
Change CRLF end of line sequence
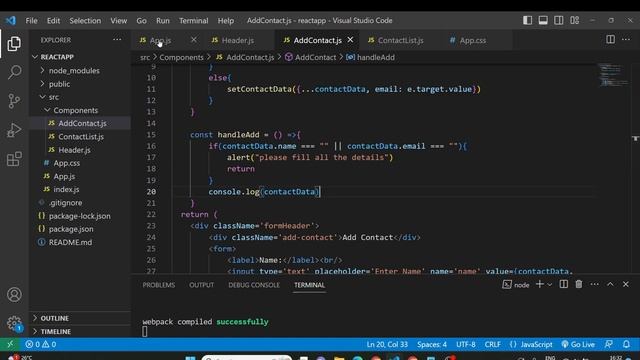tap(492, 344)
